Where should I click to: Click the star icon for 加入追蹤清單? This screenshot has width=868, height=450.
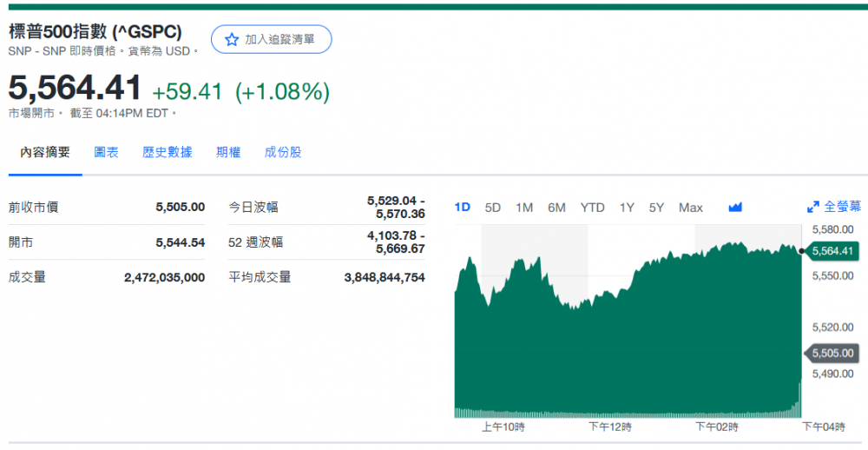[x=231, y=39]
